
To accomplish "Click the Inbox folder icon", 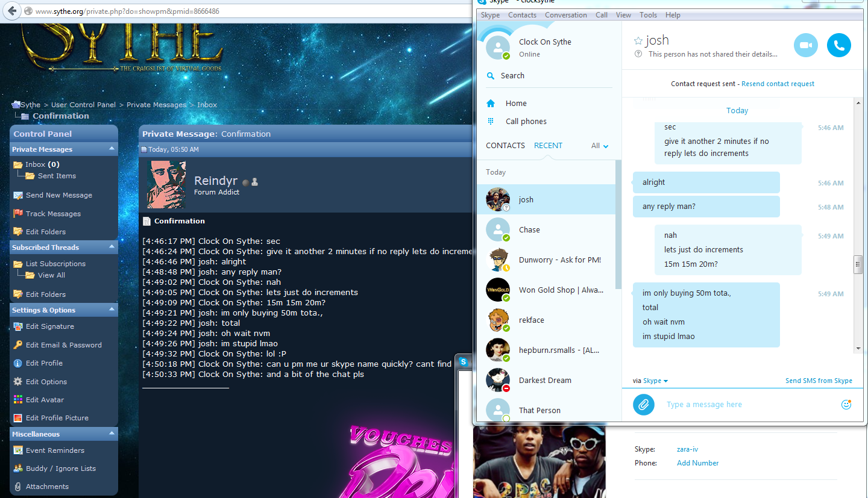I will point(18,164).
